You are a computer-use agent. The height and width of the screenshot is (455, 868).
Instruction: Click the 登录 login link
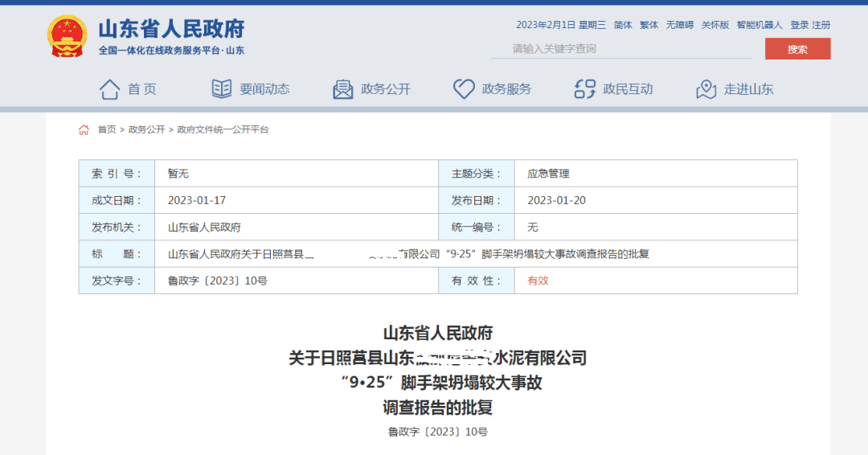(x=799, y=25)
